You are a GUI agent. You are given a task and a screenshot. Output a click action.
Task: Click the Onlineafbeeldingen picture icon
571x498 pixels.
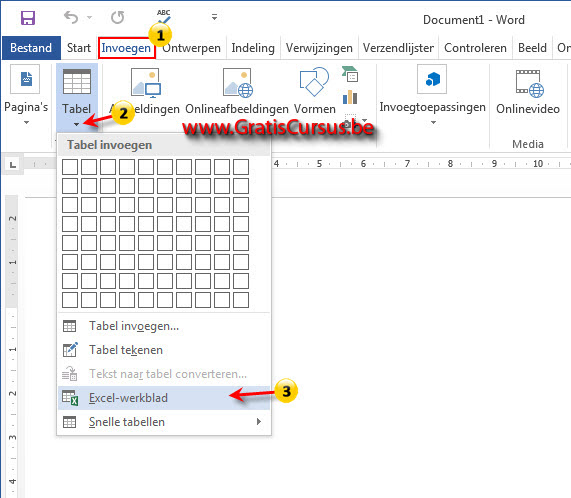tap(237, 83)
